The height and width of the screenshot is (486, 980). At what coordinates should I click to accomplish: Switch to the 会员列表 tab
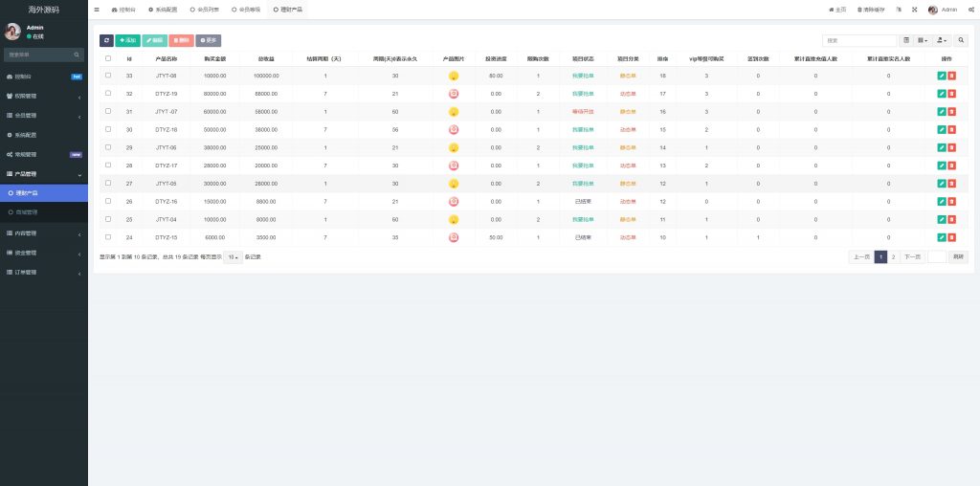pos(204,10)
